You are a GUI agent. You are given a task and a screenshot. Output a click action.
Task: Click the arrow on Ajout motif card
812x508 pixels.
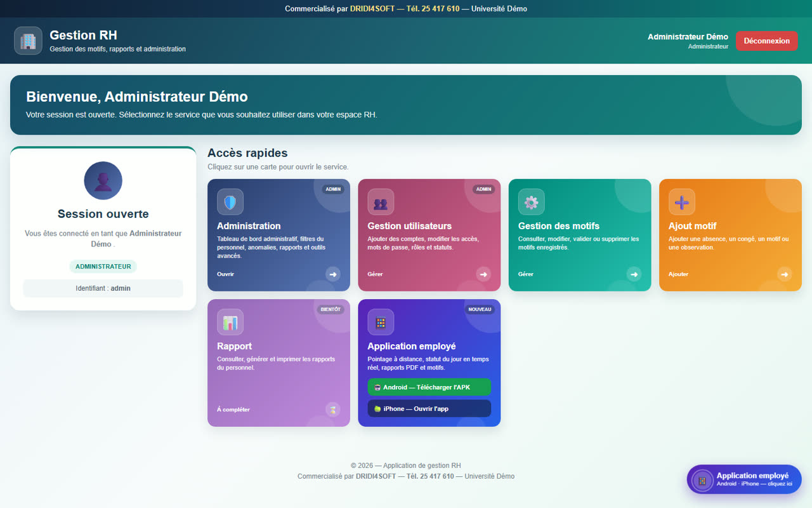[785, 274]
